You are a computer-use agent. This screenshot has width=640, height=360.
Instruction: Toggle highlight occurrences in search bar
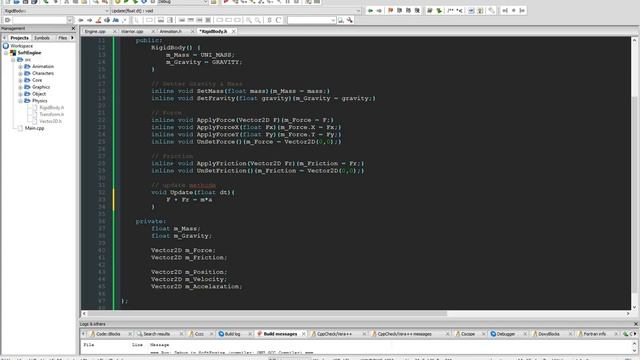click(98, 20)
